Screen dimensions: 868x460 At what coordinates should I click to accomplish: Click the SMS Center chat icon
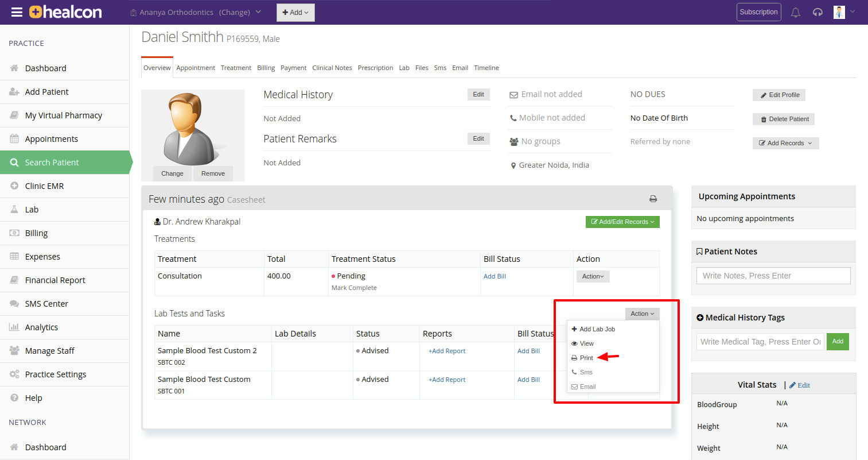(x=14, y=303)
